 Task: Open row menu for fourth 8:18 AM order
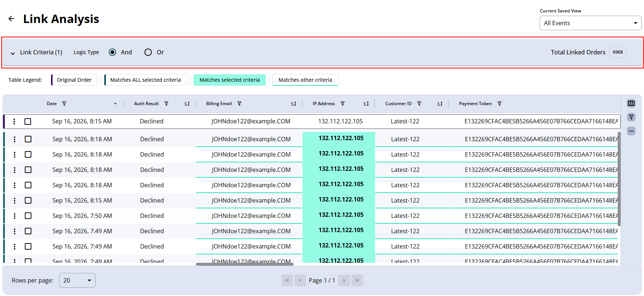point(15,185)
